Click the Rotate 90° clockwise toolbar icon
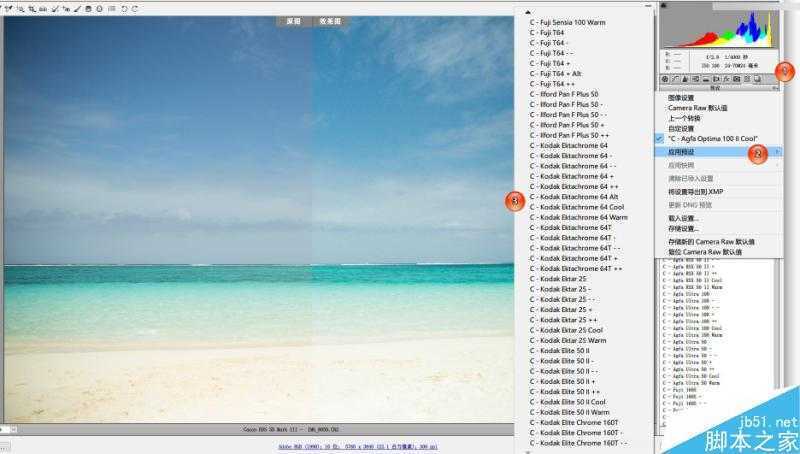This screenshot has height=454, width=800. pyautogui.click(x=135, y=9)
